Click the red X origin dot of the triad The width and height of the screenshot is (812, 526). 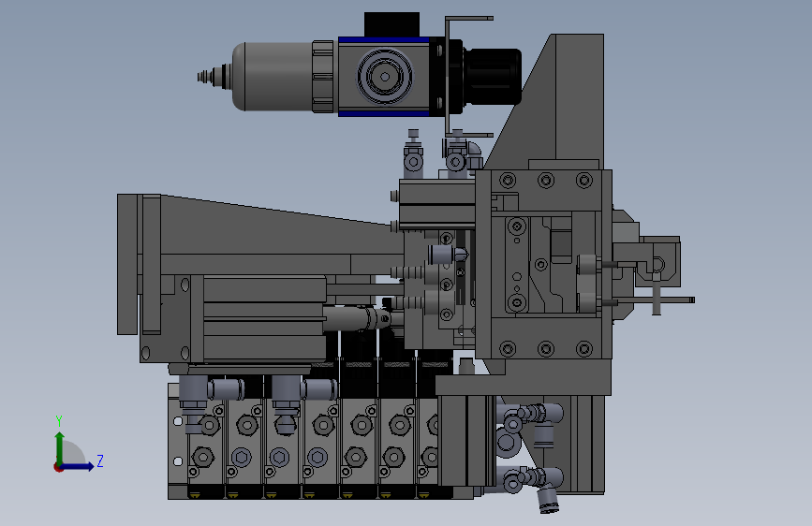click(58, 467)
